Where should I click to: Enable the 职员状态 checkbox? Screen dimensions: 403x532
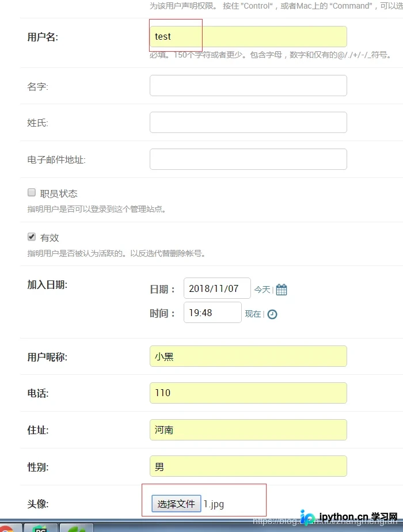(x=32, y=192)
